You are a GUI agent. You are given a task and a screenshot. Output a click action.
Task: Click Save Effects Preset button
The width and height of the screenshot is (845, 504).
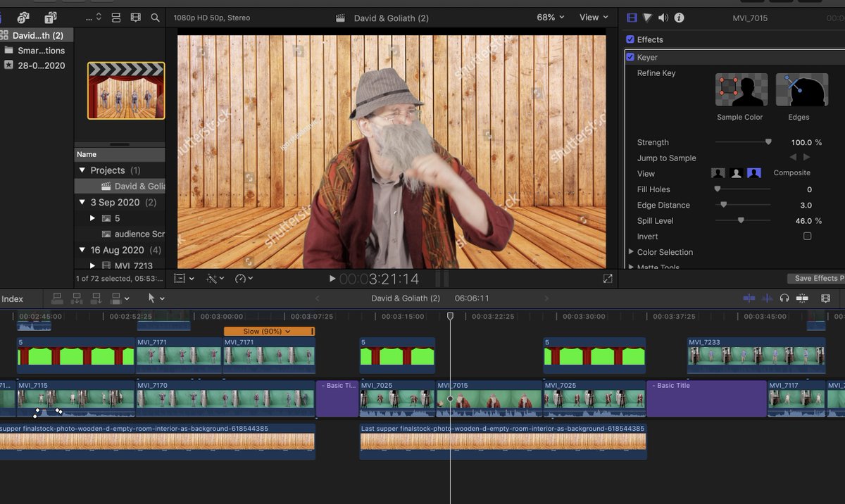pos(816,279)
